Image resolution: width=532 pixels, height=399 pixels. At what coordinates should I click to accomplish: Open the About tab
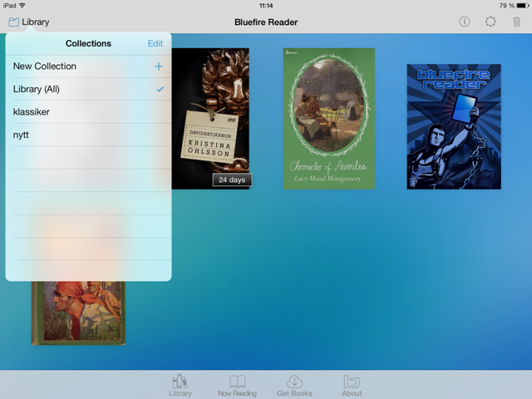pyautogui.click(x=352, y=385)
